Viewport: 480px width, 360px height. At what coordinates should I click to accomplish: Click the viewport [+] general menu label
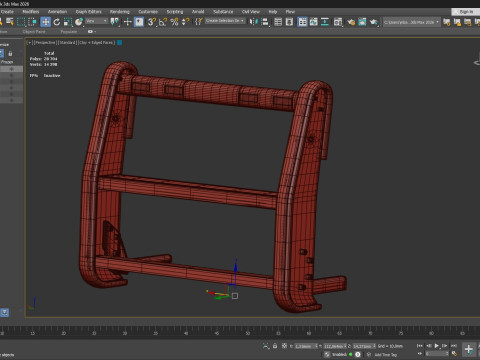[29, 43]
